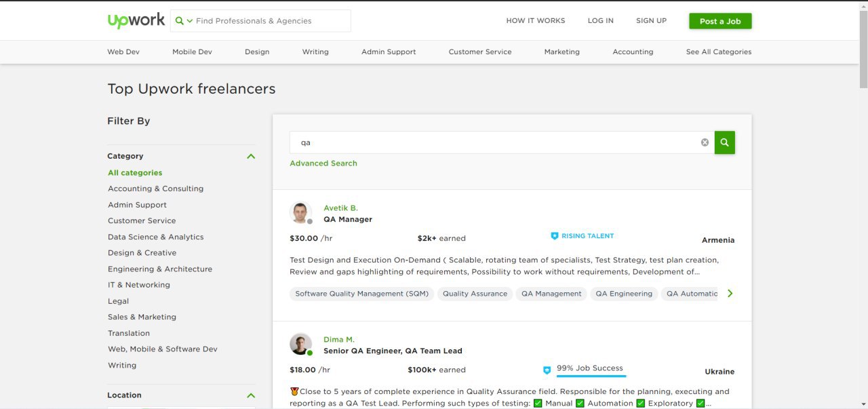Select the Quality Assurance skill tag
The height and width of the screenshot is (409, 868).
[x=475, y=294]
